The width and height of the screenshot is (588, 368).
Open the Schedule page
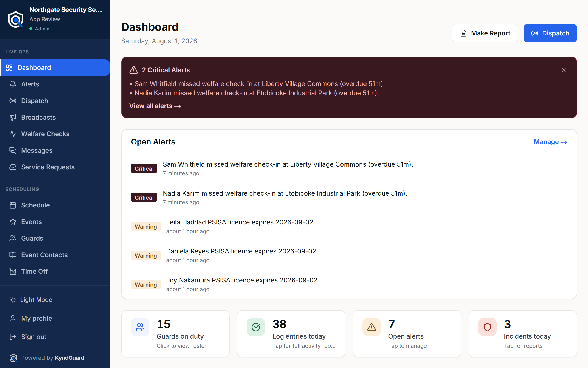[55, 205]
